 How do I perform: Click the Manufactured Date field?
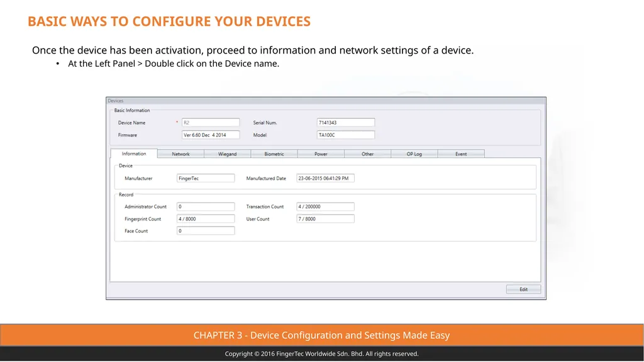pyautogui.click(x=325, y=178)
